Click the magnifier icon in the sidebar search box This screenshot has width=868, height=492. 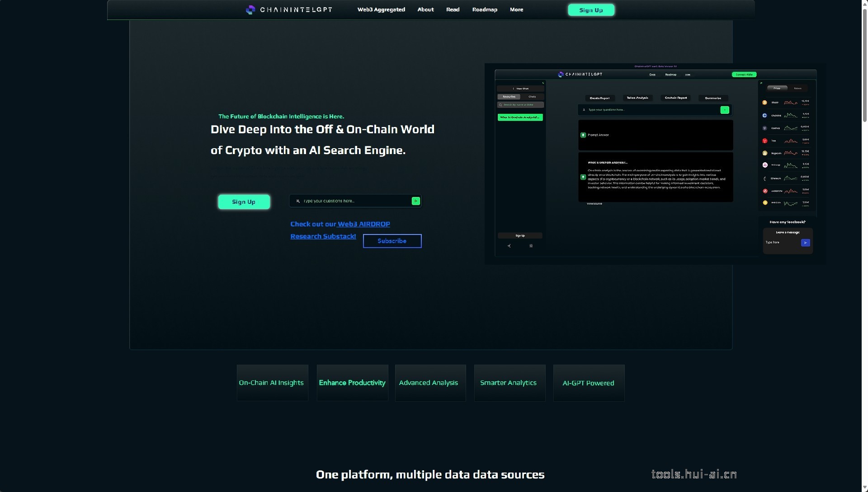pos(500,105)
